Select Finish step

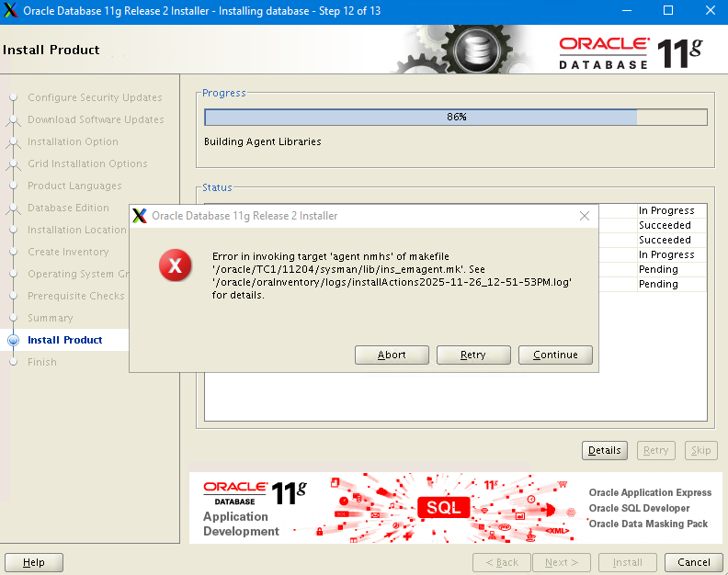[x=41, y=362]
